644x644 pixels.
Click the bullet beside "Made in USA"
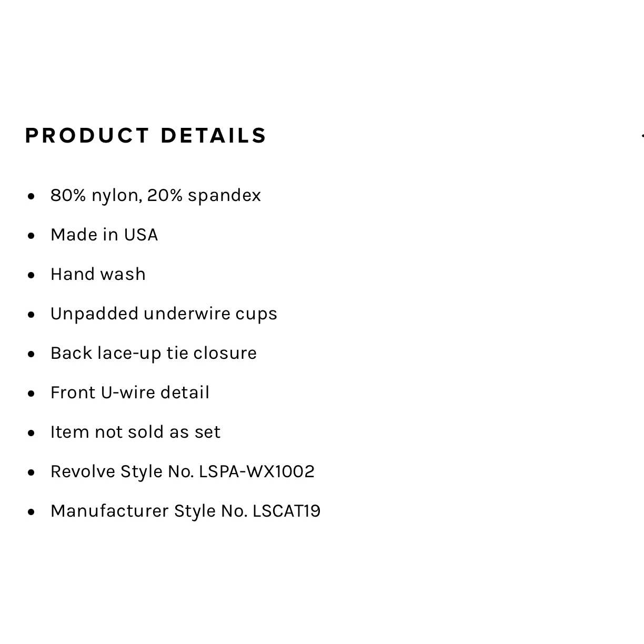click(32, 236)
